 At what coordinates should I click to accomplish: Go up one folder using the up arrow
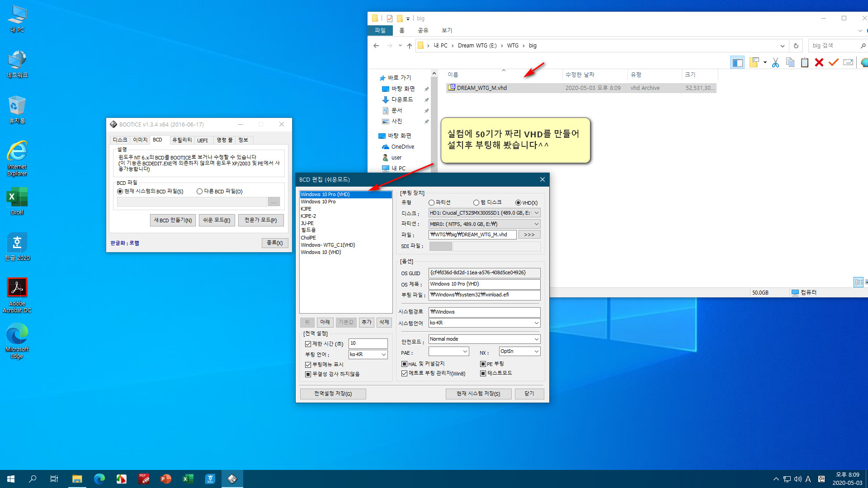(x=410, y=46)
